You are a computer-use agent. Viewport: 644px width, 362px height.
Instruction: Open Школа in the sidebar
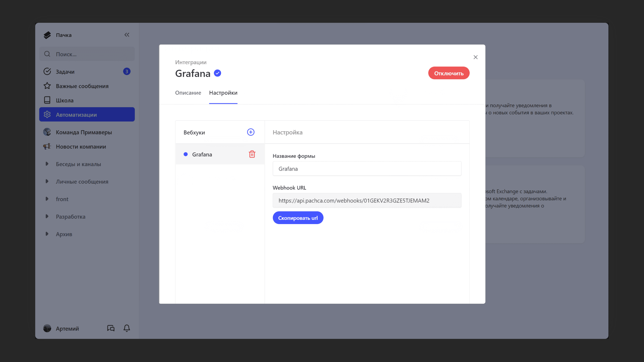point(87,100)
